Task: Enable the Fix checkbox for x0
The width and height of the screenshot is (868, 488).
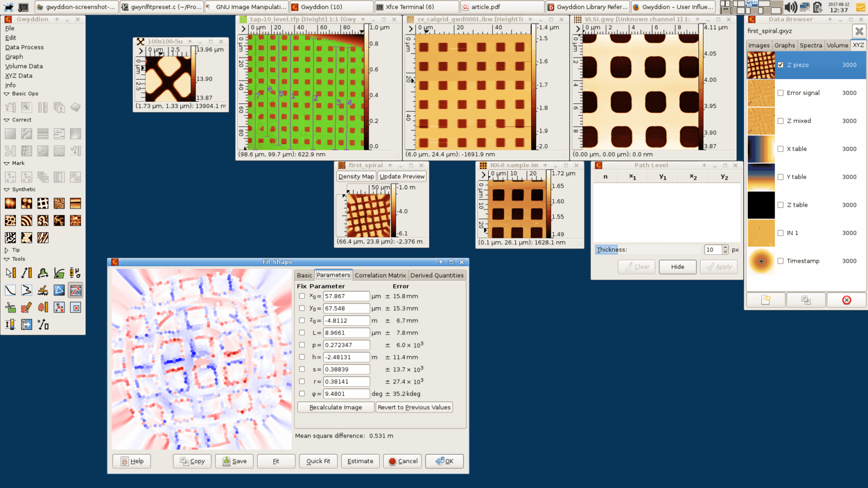Action: [302, 296]
